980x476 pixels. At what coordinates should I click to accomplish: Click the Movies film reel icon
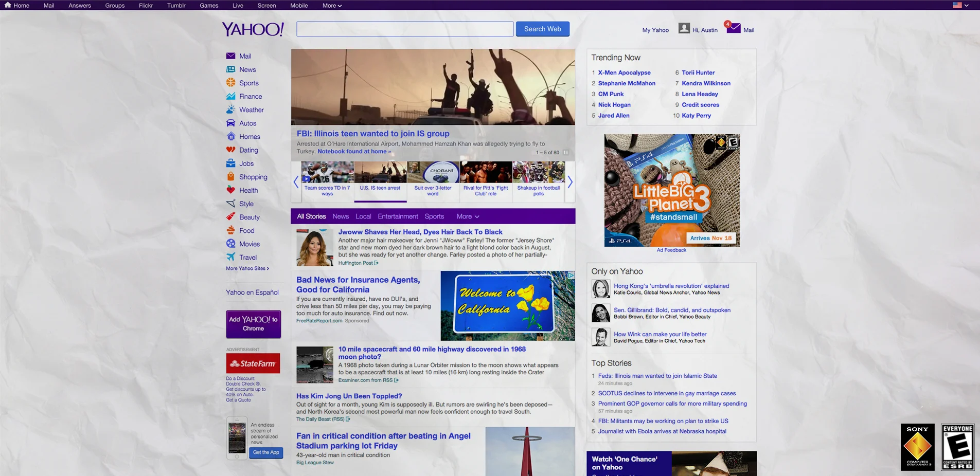click(230, 243)
